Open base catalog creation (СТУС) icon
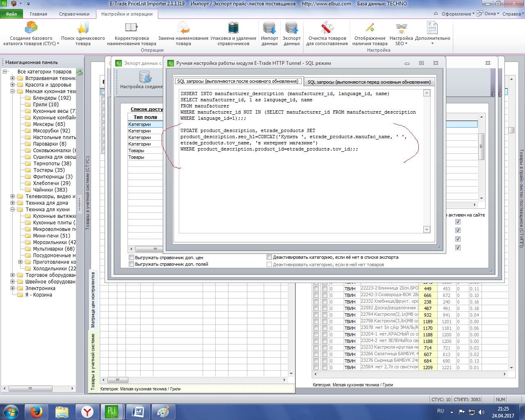Screen dimensions: 525x420 [x=31, y=28]
